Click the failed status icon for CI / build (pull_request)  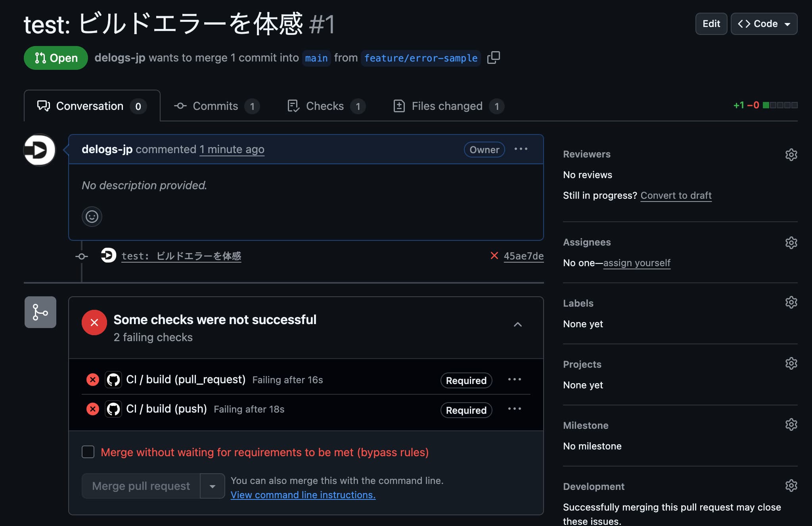click(93, 380)
